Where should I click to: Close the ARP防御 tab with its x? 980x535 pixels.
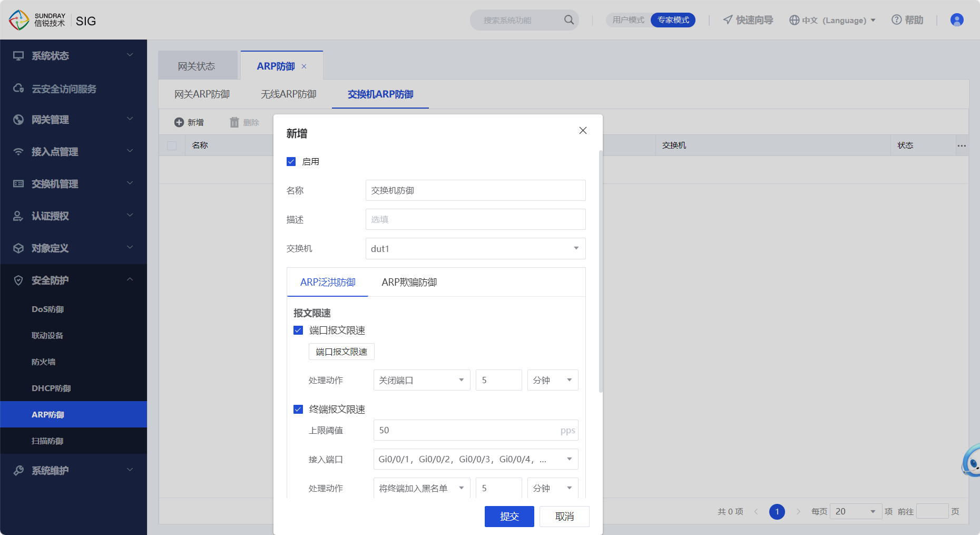(304, 66)
